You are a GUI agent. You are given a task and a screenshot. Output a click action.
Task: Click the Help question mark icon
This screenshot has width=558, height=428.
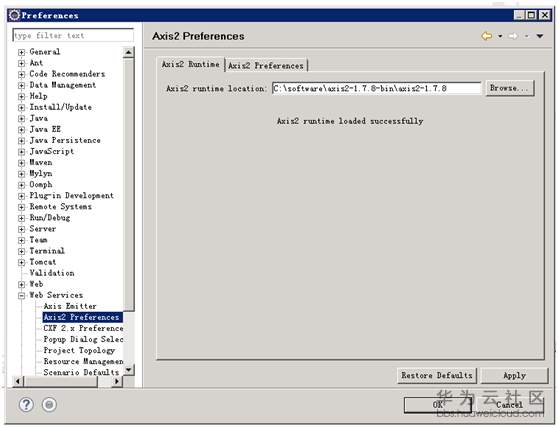coord(26,405)
